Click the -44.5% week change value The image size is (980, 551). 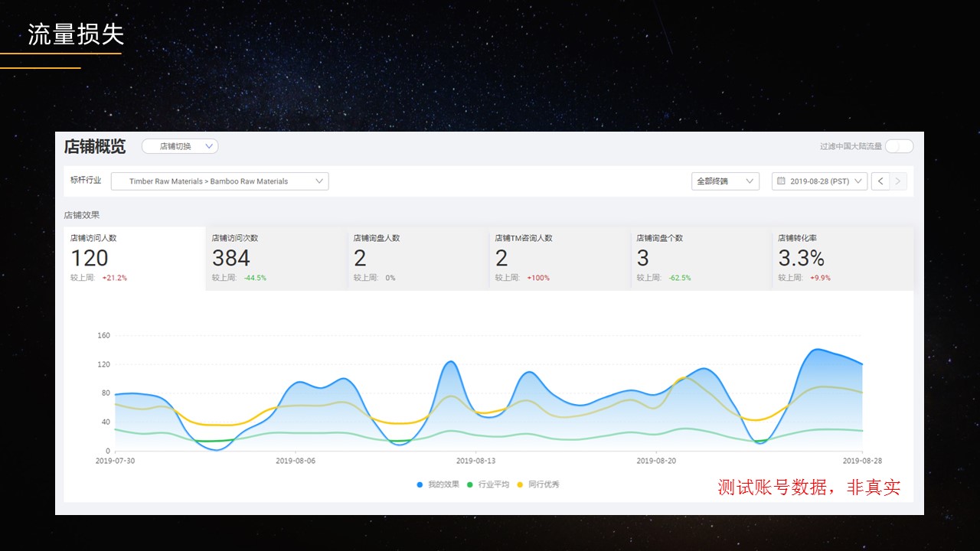coord(255,278)
